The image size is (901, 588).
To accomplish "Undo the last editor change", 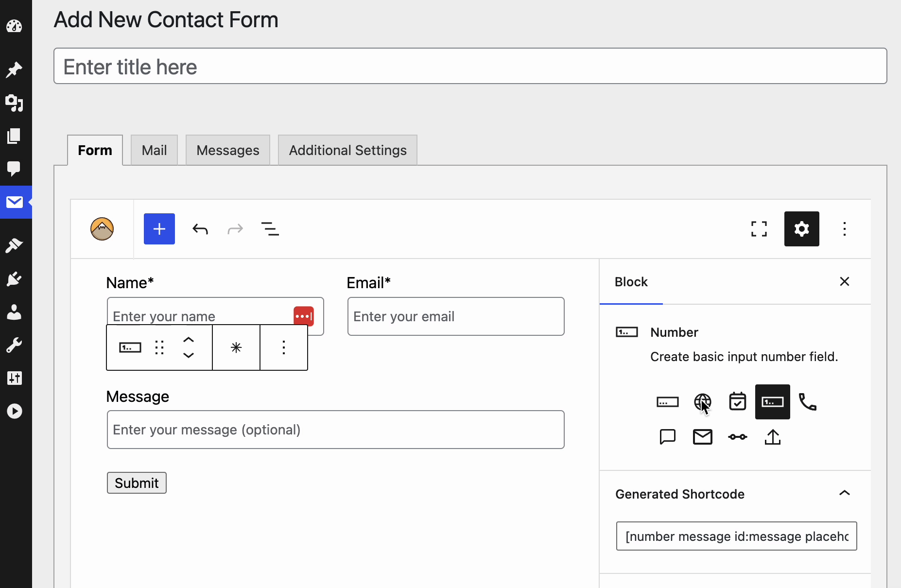I will [x=200, y=229].
